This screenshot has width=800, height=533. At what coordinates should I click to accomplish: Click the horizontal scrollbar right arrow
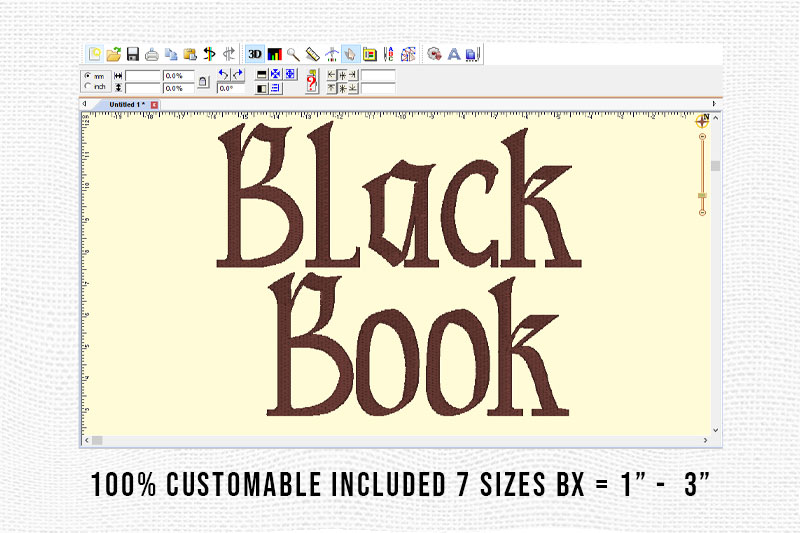pos(706,440)
